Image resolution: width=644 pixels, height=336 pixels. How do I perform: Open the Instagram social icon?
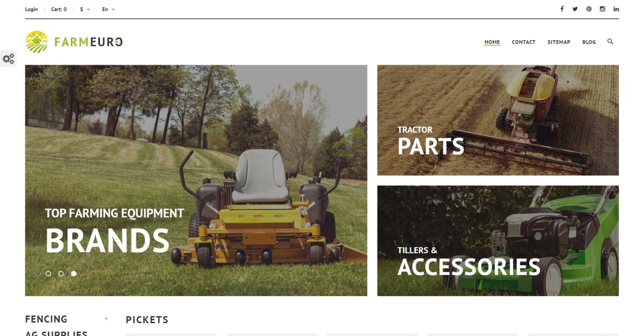tap(603, 9)
